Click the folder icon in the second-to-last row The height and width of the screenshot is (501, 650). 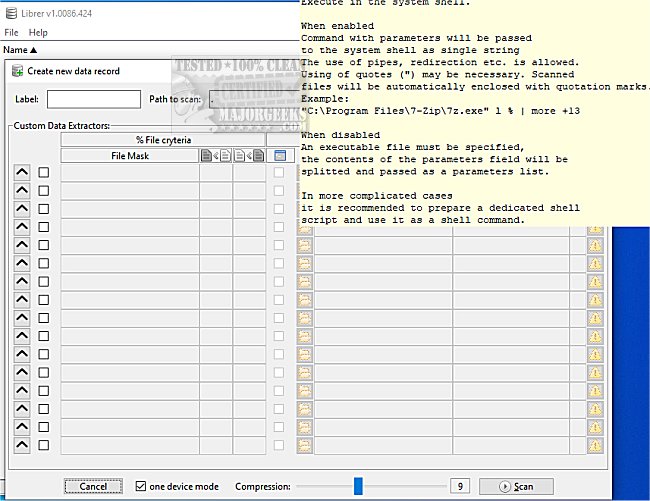click(x=305, y=427)
